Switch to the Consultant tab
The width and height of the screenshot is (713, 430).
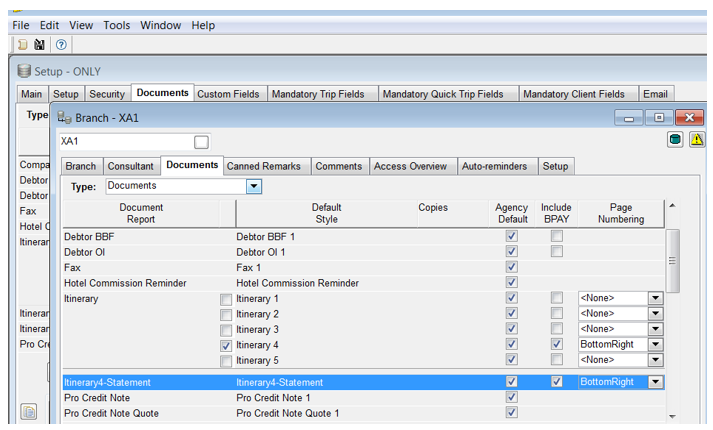131,166
